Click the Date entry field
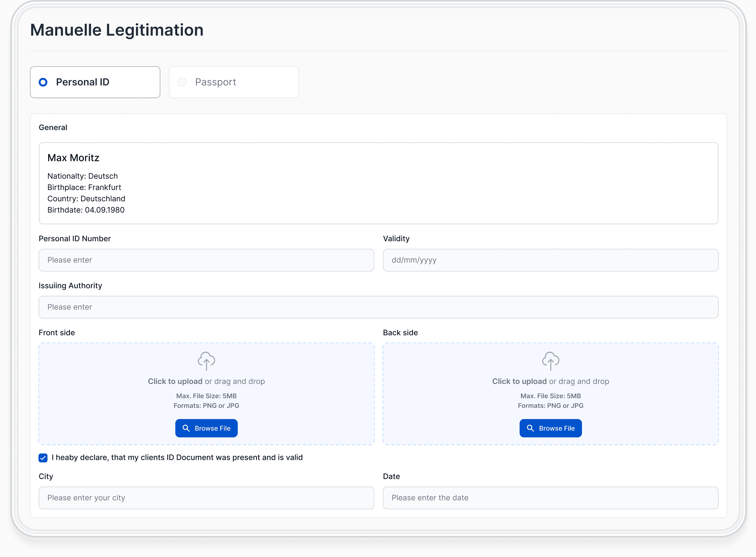Viewport: 756px width, 557px height. pyautogui.click(x=550, y=498)
